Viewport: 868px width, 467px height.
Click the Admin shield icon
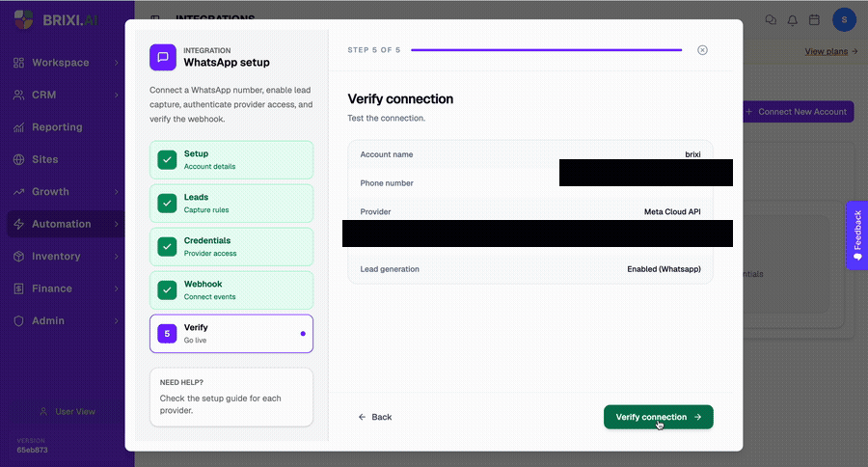point(19,320)
